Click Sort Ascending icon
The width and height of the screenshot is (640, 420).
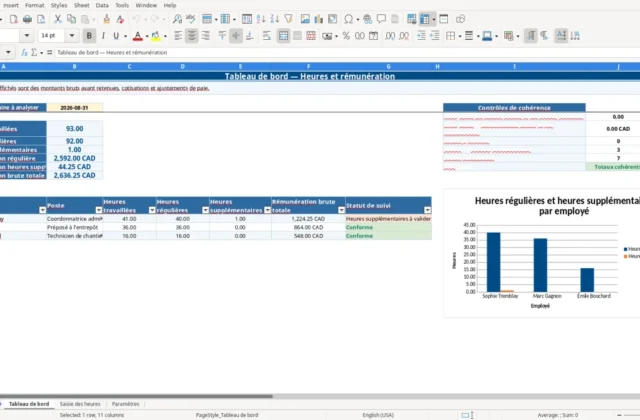[x=261, y=19]
